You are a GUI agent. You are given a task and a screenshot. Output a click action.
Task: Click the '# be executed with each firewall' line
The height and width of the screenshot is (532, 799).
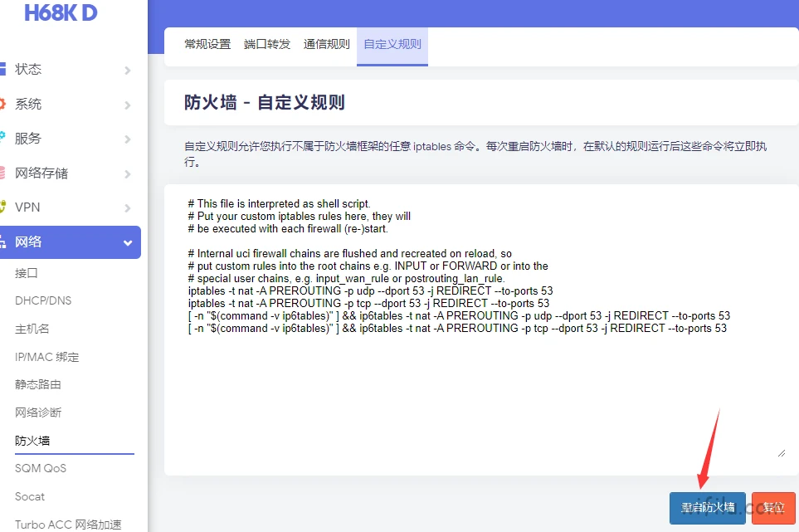point(288,229)
